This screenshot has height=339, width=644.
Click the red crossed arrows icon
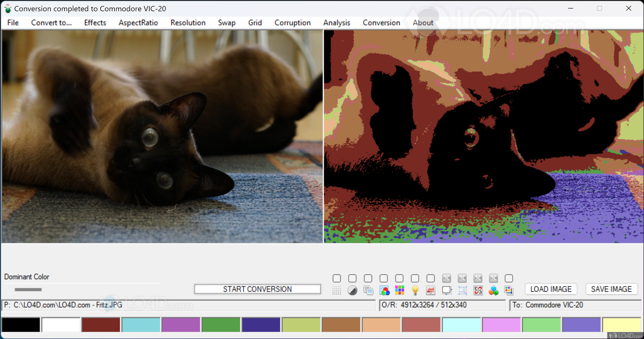click(478, 290)
